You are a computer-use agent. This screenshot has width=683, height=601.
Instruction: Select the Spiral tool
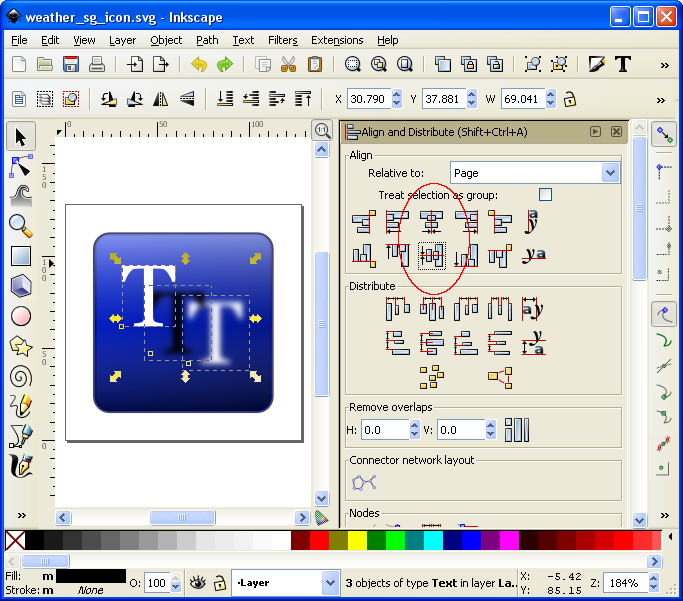20,377
